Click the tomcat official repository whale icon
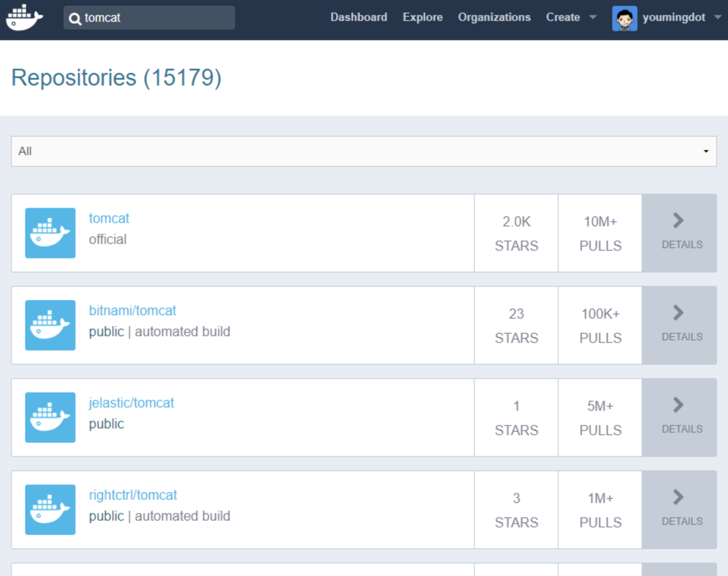This screenshot has height=576, width=728. click(x=50, y=233)
